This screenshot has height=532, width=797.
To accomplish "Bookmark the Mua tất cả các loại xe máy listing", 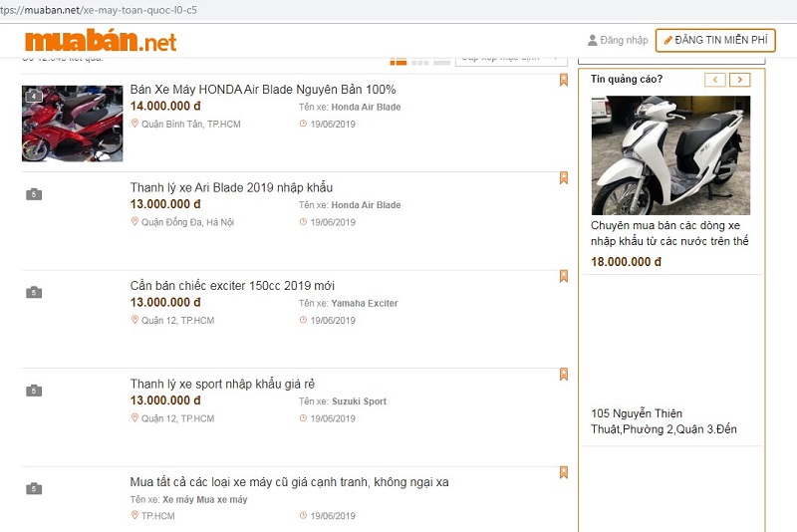I will pos(564,472).
